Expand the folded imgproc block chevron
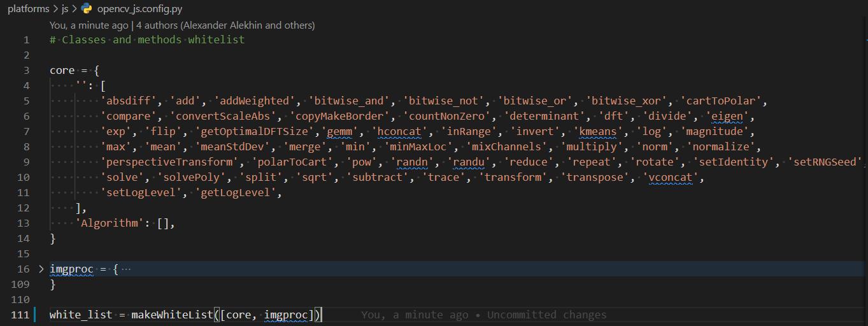 click(41, 269)
